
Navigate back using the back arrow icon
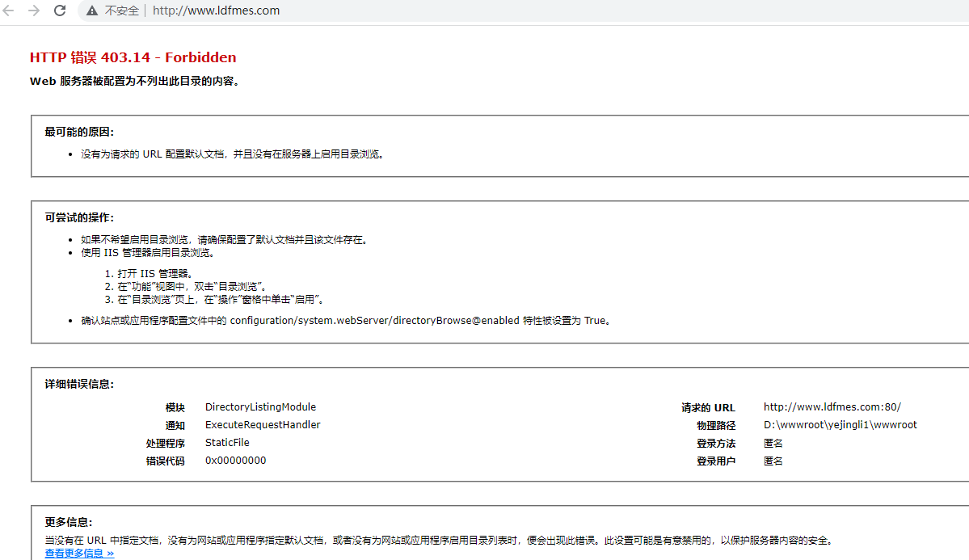click(x=11, y=11)
